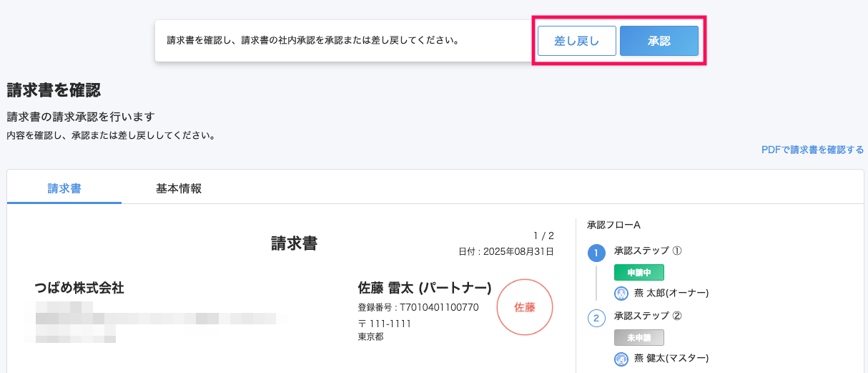Click the 承認ステップ ① text

pos(648,251)
